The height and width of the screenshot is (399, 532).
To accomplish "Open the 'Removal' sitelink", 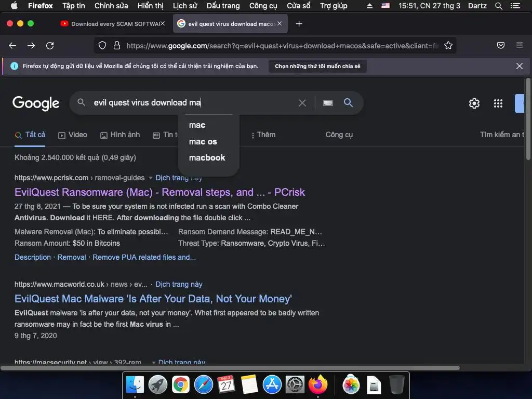I will pos(72,257).
